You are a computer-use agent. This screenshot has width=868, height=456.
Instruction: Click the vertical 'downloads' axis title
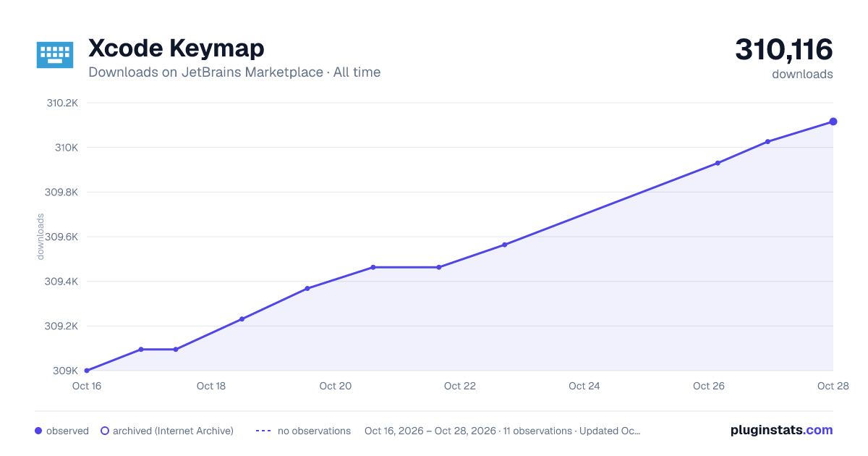[41, 237]
